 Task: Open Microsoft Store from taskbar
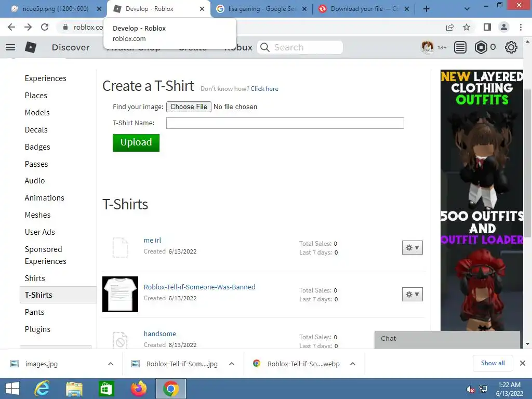tap(106, 389)
